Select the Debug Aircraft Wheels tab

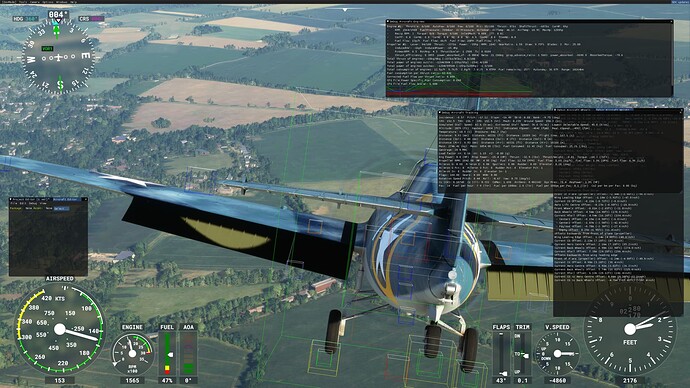coord(573,110)
